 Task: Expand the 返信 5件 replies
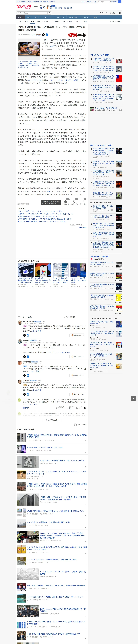click(x=26, y=408)
